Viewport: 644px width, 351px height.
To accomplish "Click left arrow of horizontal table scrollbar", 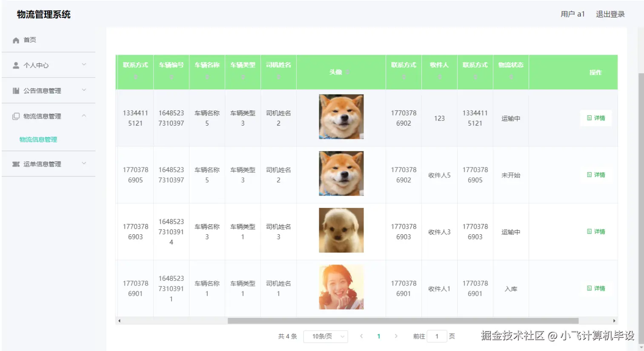I will [x=119, y=321].
